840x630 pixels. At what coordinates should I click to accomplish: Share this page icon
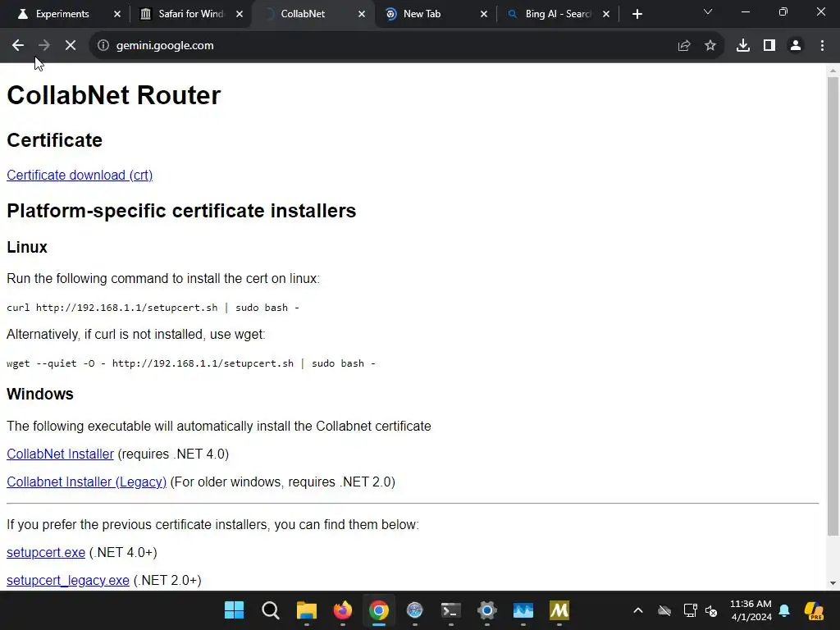pyautogui.click(x=684, y=46)
